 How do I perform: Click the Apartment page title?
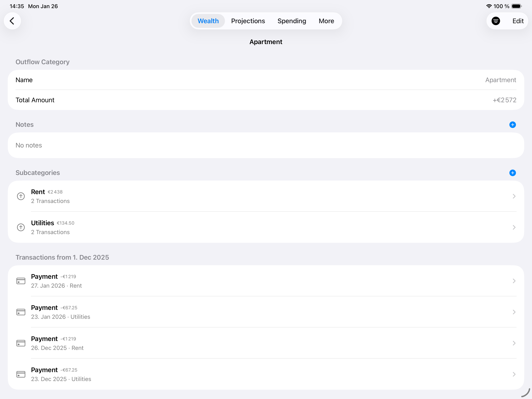tap(266, 42)
